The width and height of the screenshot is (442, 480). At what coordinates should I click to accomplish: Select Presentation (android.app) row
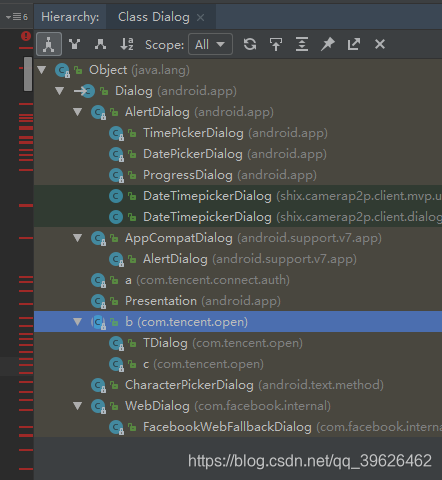pos(238,301)
